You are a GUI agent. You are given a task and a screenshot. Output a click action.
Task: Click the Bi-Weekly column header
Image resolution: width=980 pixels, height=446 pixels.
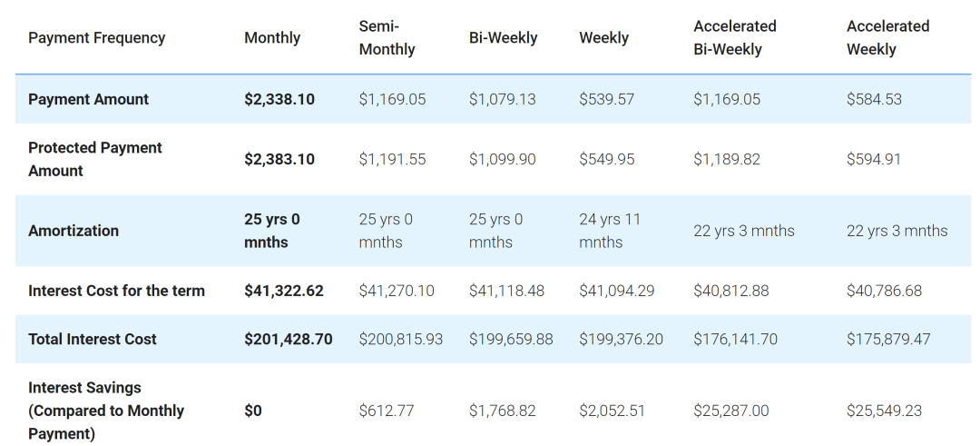coord(503,37)
